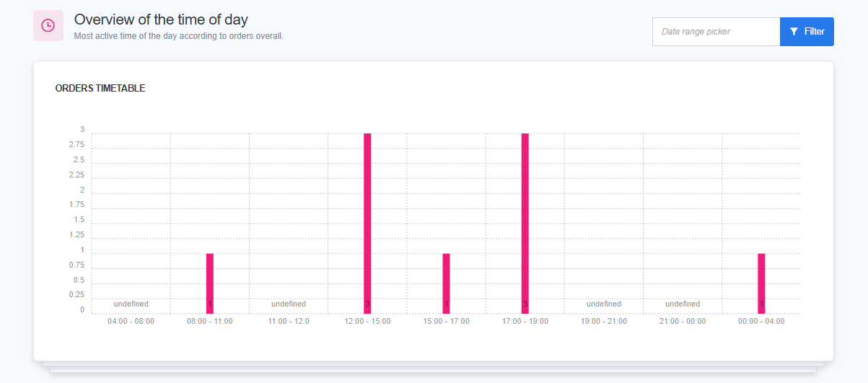This screenshot has width=868, height=383.
Task: Click the 3 value on the y-axis
Action: click(x=82, y=130)
